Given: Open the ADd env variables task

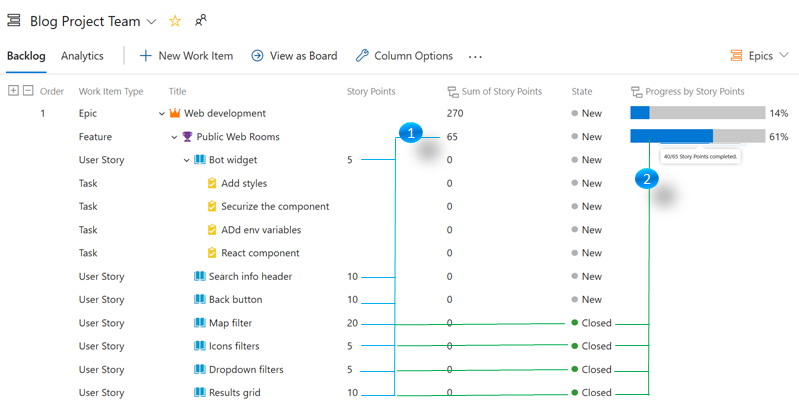Looking at the screenshot, I should click(x=261, y=230).
